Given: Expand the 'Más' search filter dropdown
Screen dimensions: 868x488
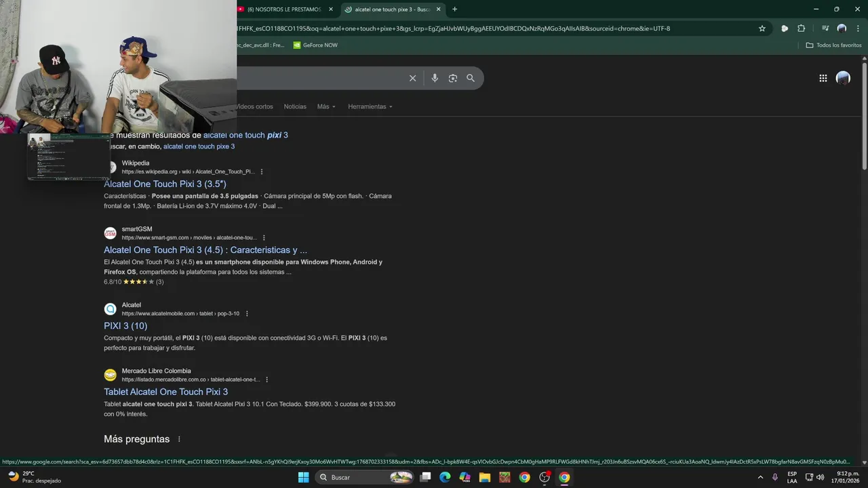Looking at the screenshot, I should tap(326, 106).
